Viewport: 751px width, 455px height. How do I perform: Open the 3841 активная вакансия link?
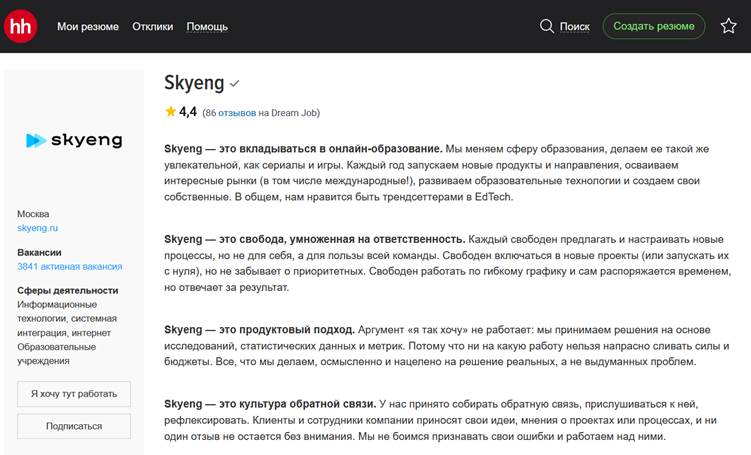click(x=70, y=267)
